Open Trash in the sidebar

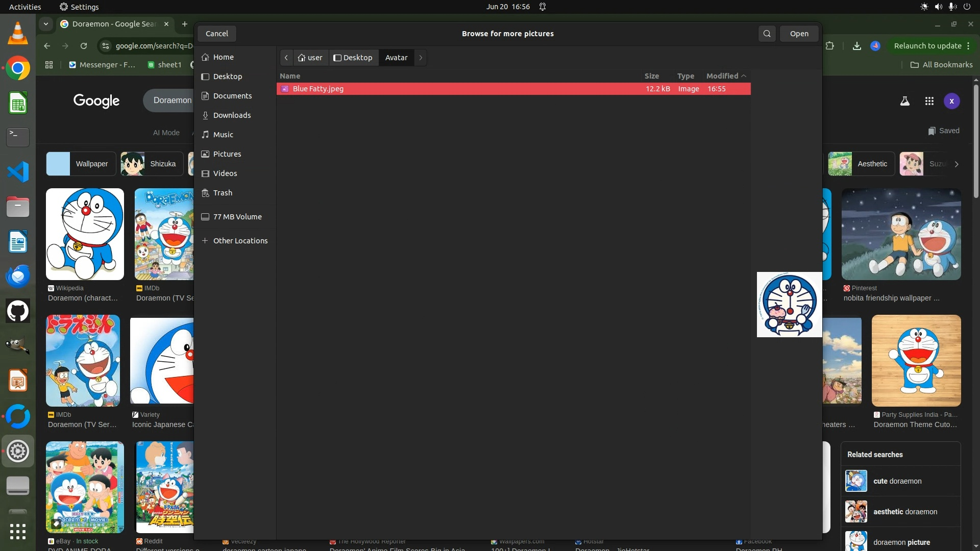click(x=223, y=193)
